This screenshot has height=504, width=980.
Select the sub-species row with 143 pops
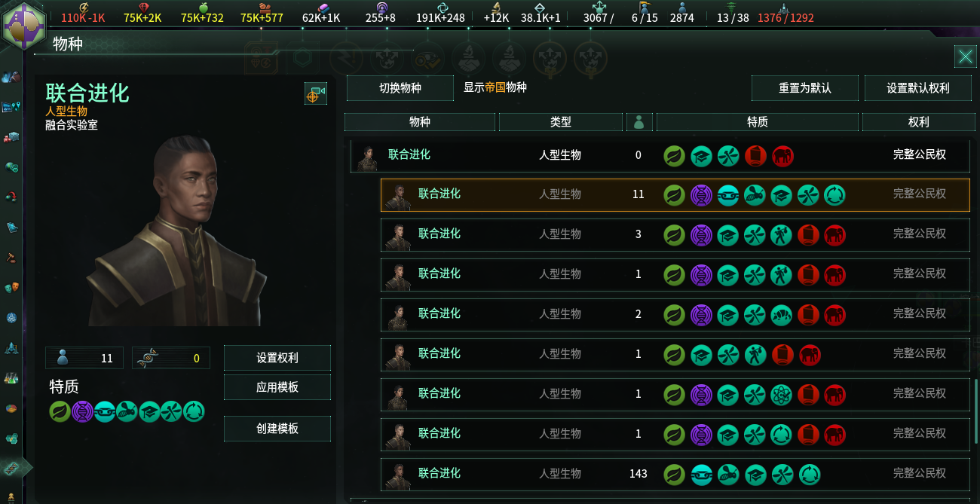pyautogui.click(x=675, y=473)
